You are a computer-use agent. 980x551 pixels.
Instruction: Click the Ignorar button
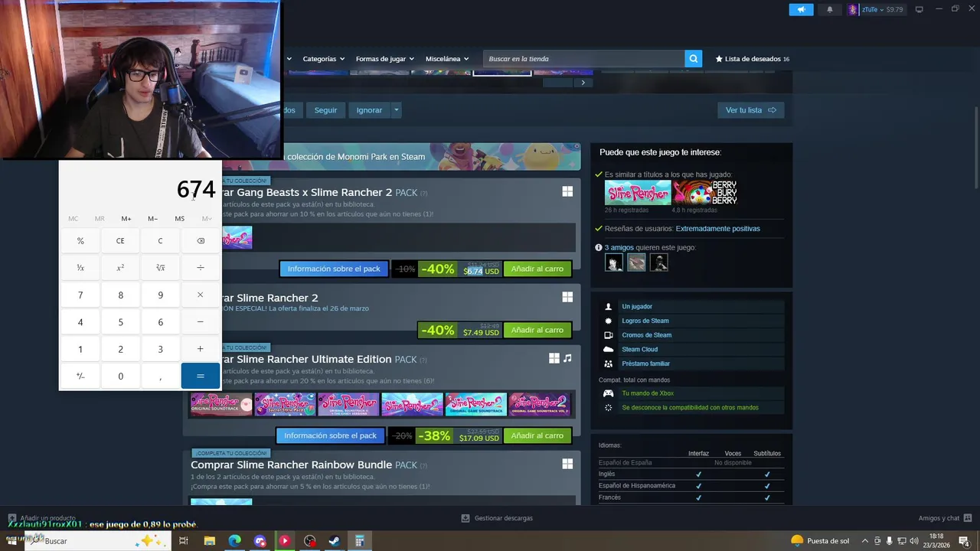point(369,110)
